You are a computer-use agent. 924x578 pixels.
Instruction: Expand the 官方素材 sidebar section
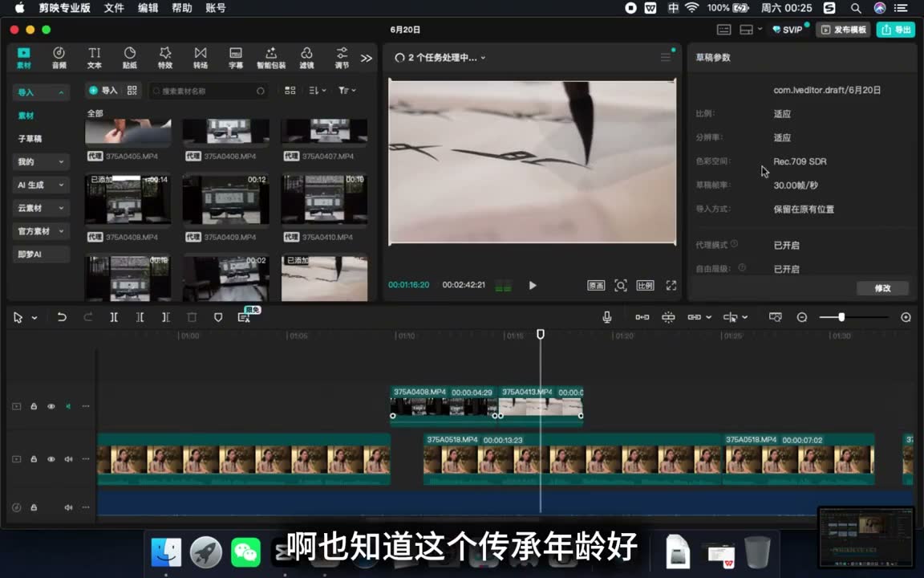40,231
